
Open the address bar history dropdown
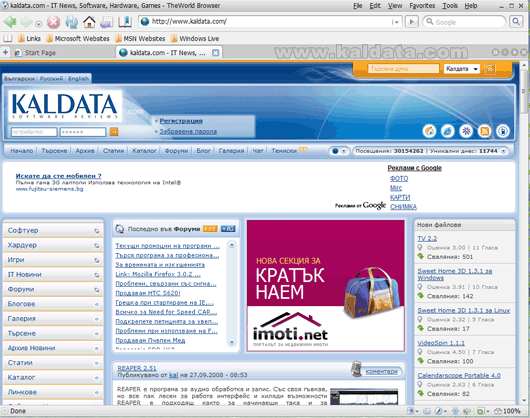point(395,22)
